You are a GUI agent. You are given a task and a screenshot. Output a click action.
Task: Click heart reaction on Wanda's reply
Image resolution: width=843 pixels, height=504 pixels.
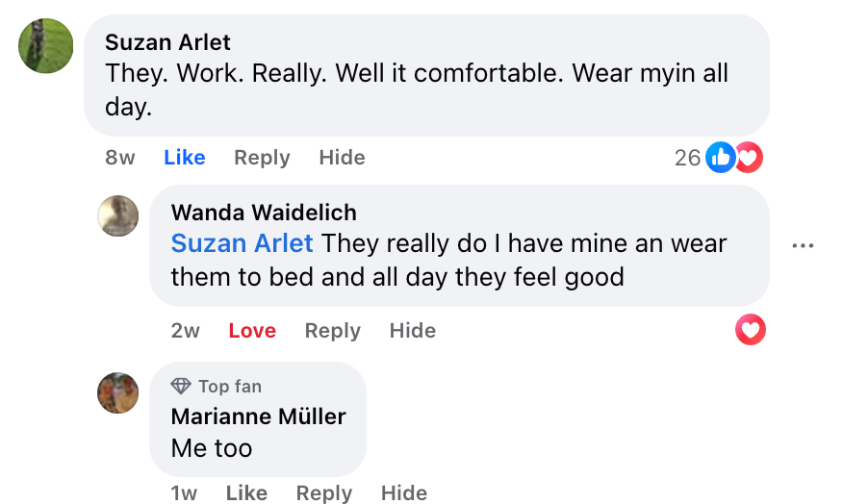tap(751, 331)
